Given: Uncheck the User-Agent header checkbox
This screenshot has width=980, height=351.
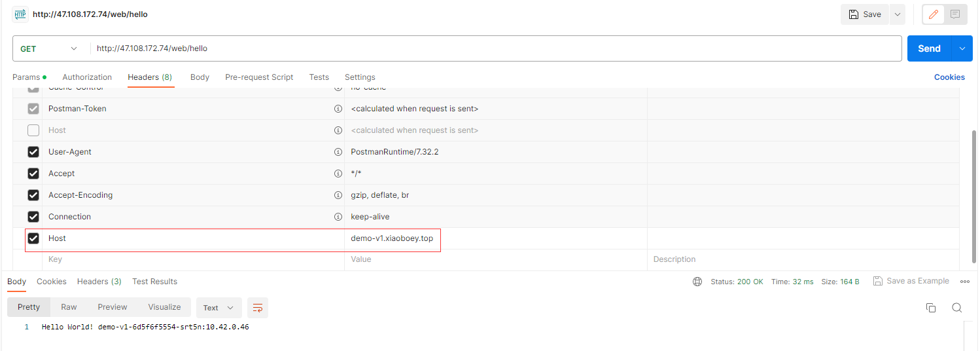Looking at the screenshot, I should pos(33,152).
